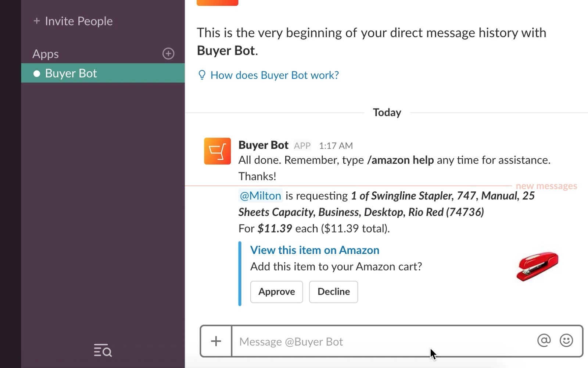Viewport: 588px width, 368px height.
Task: Click Buyer Bot's orange cart avatar
Action: [217, 151]
